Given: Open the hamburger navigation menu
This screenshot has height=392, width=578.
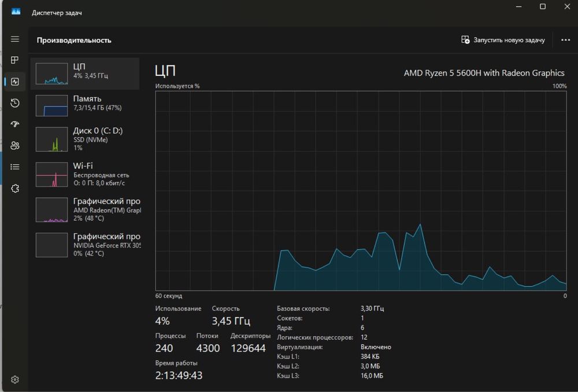Looking at the screenshot, I should click(x=15, y=39).
